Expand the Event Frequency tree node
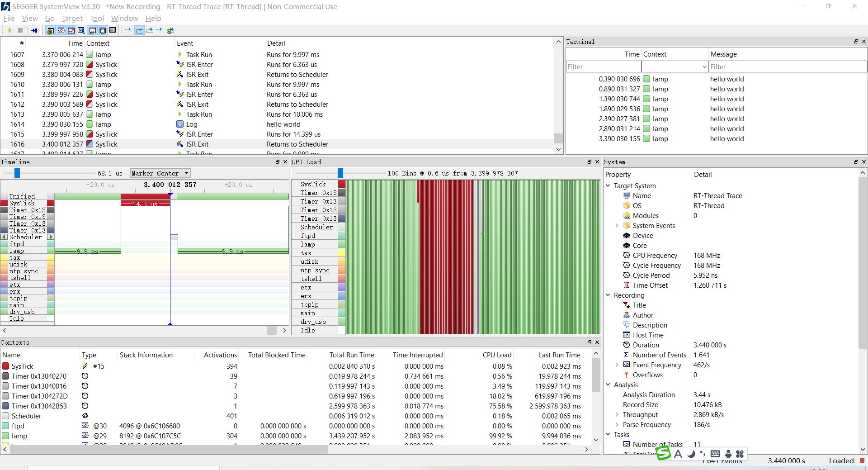The image size is (868, 470). pyautogui.click(x=617, y=365)
